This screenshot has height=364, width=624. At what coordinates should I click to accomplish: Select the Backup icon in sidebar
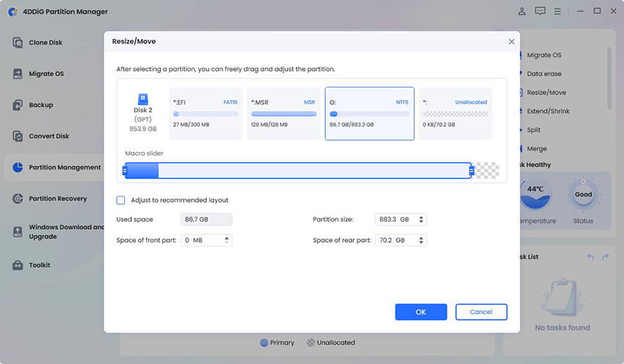click(18, 105)
